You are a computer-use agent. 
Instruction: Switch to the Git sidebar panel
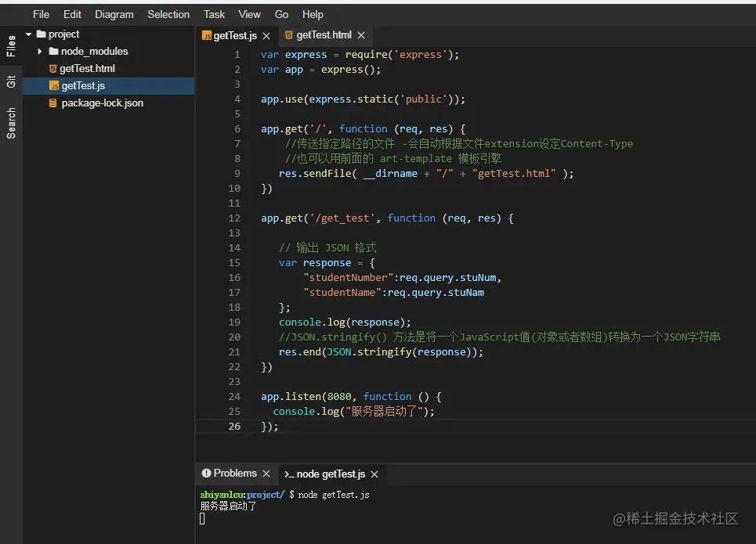11,81
